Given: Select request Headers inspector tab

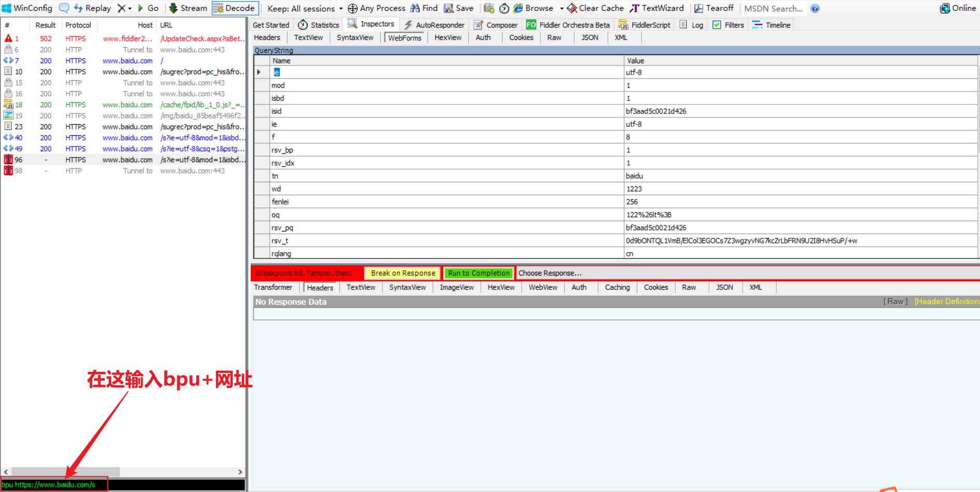Looking at the screenshot, I should [x=267, y=37].
